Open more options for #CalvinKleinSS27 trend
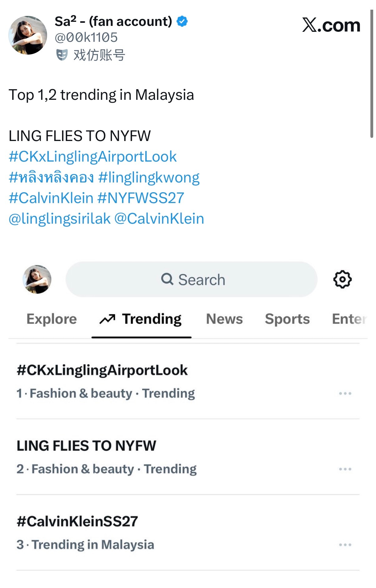 point(345,545)
